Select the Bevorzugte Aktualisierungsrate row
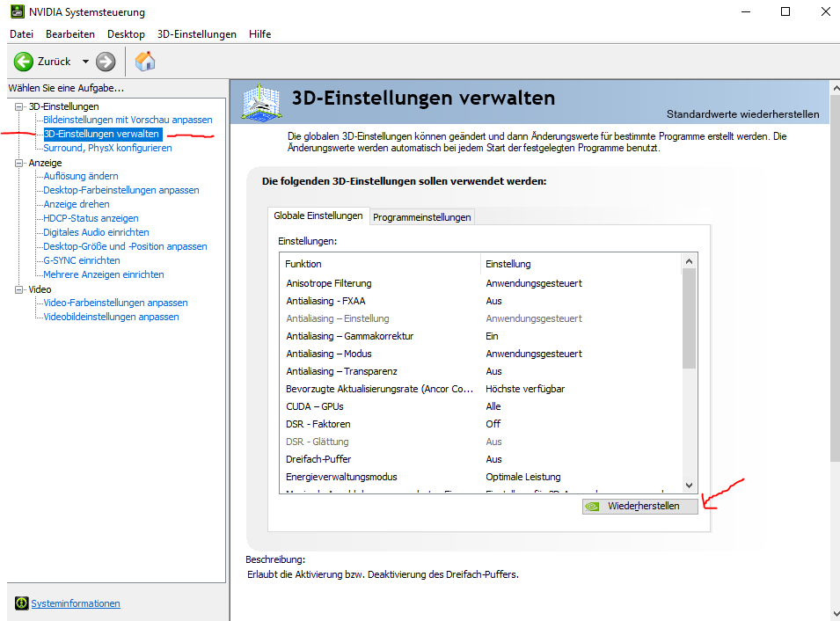The height and width of the screenshot is (621, 840). click(481, 389)
